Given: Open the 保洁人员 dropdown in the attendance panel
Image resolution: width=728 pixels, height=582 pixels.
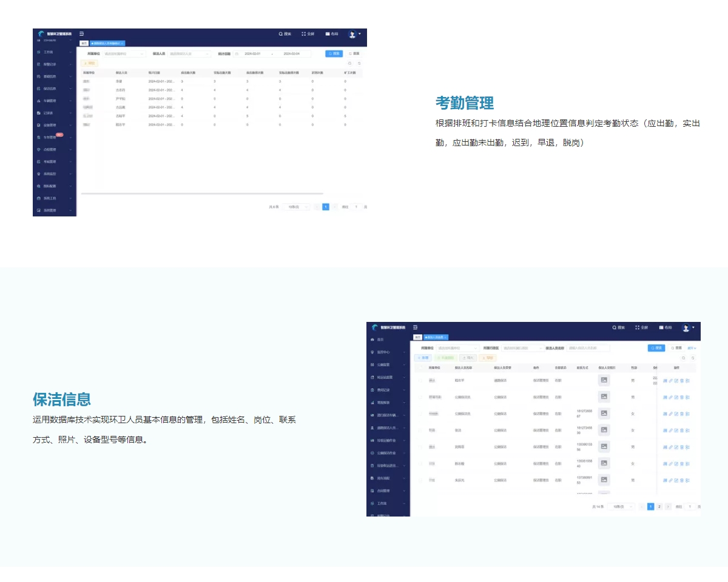Looking at the screenshot, I should point(189,54).
